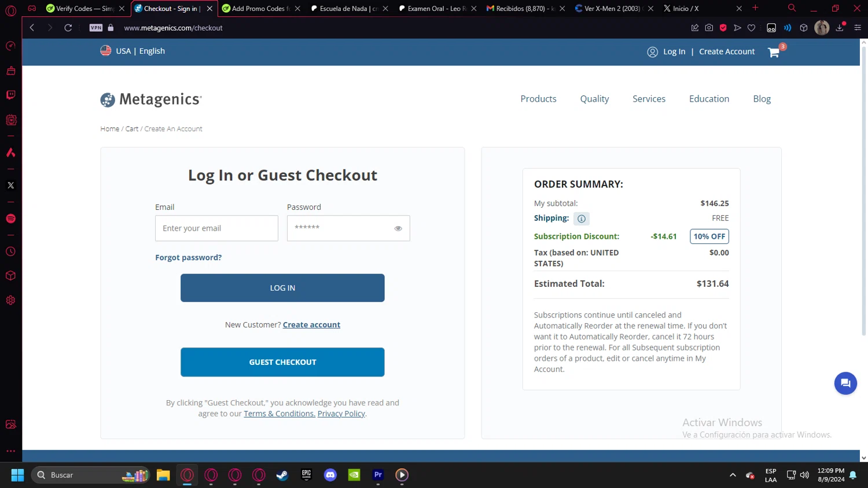
Task: Open Windows Start menu
Action: pyautogui.click(x=17, y=475)
